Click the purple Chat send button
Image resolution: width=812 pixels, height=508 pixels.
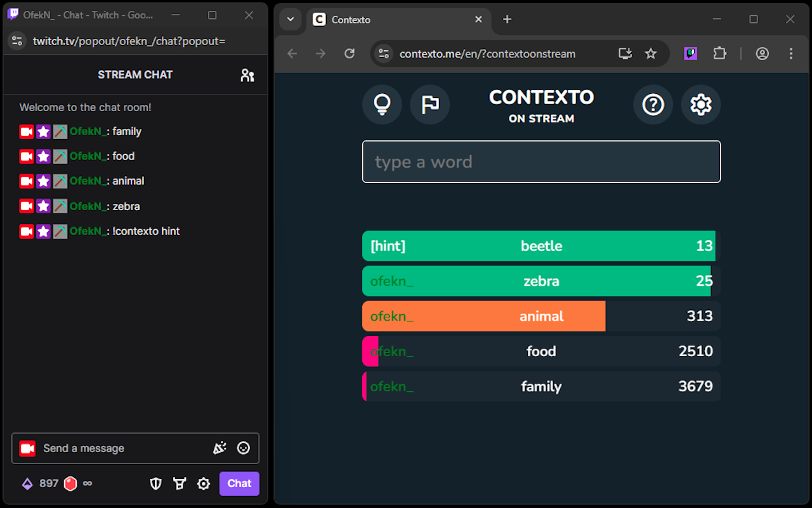(239, 484)
